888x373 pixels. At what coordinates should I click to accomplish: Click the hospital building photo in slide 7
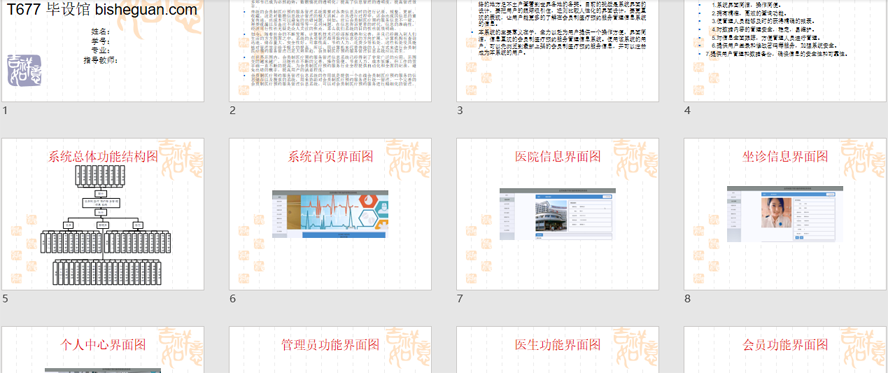[x=551, y=216]
